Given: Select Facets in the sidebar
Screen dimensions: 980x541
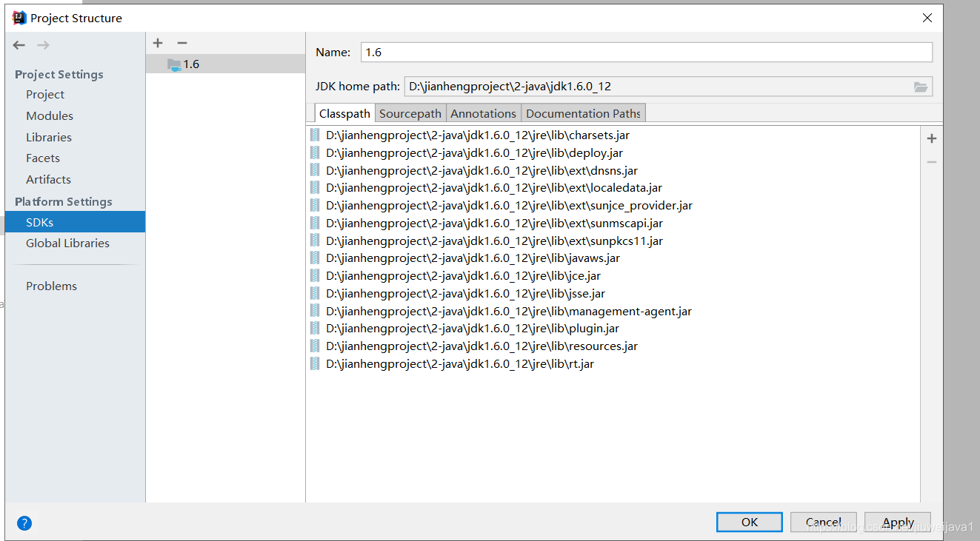Looking at the screenshot, I should point(43,158).
